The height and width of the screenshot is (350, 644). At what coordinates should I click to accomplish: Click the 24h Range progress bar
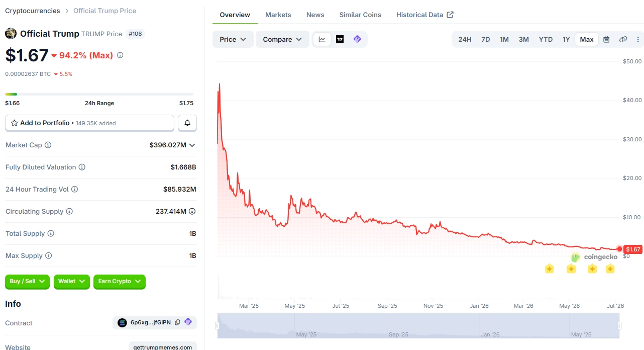(99, 94)
